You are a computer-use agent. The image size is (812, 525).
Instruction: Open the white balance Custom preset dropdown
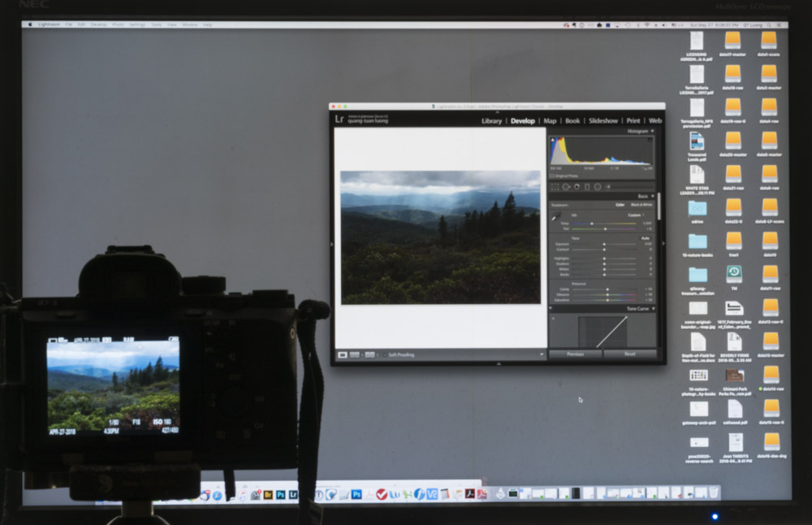[x=637, y=215]
